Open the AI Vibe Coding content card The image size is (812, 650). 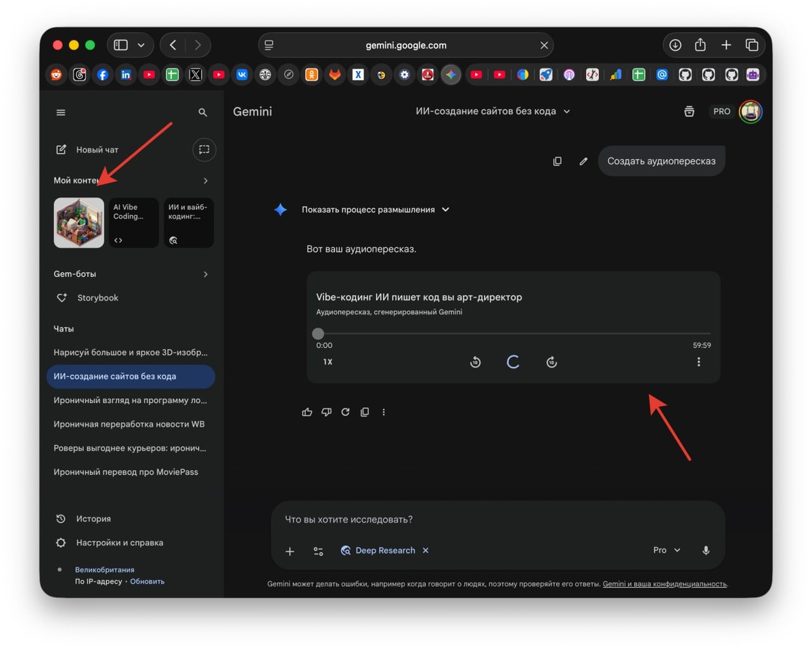click(x=134, y=223)
